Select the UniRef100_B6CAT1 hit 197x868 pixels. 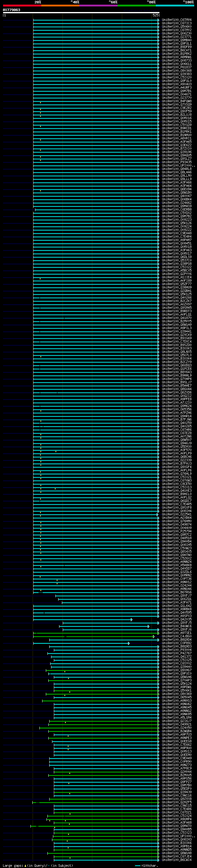point(177,50)
